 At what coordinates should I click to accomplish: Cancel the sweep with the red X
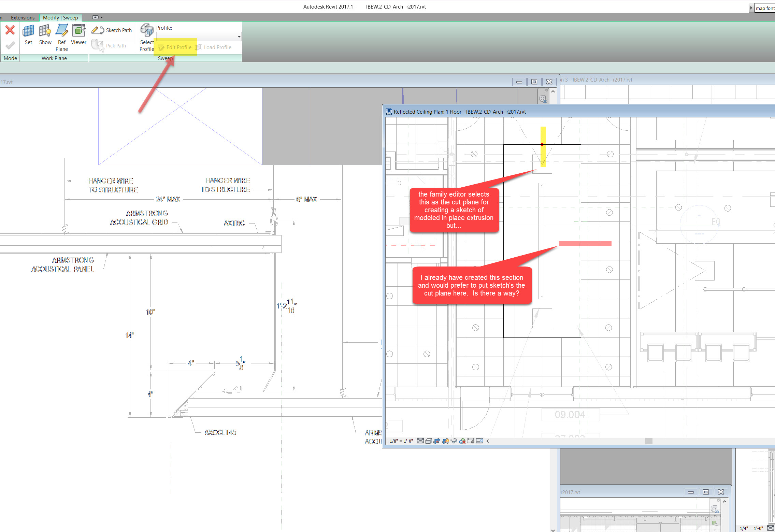(10, 31)
